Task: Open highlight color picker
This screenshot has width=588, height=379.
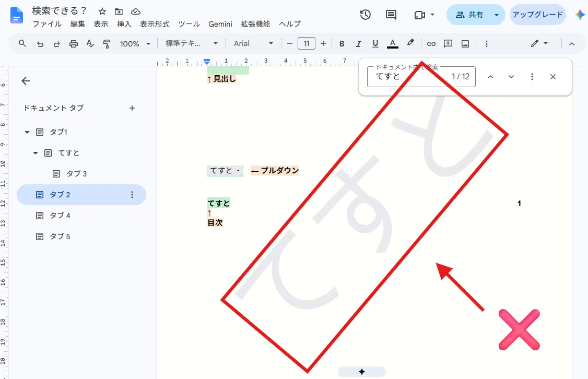Action: 410,43
